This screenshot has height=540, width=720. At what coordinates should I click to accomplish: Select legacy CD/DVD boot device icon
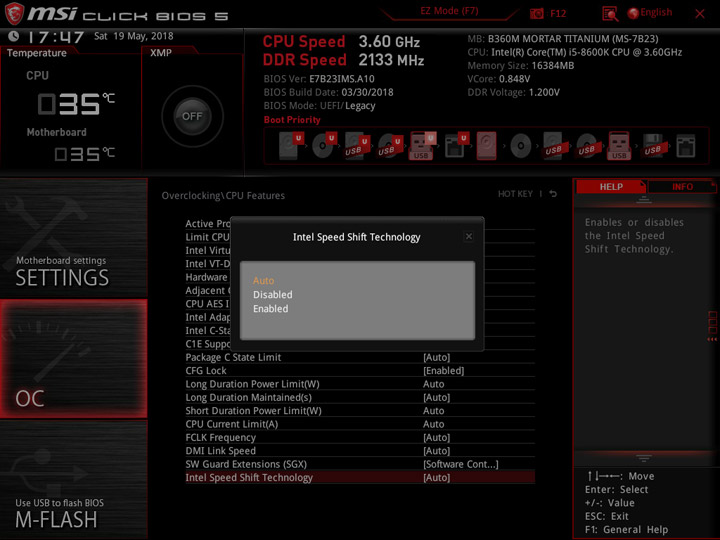(521, 146)
